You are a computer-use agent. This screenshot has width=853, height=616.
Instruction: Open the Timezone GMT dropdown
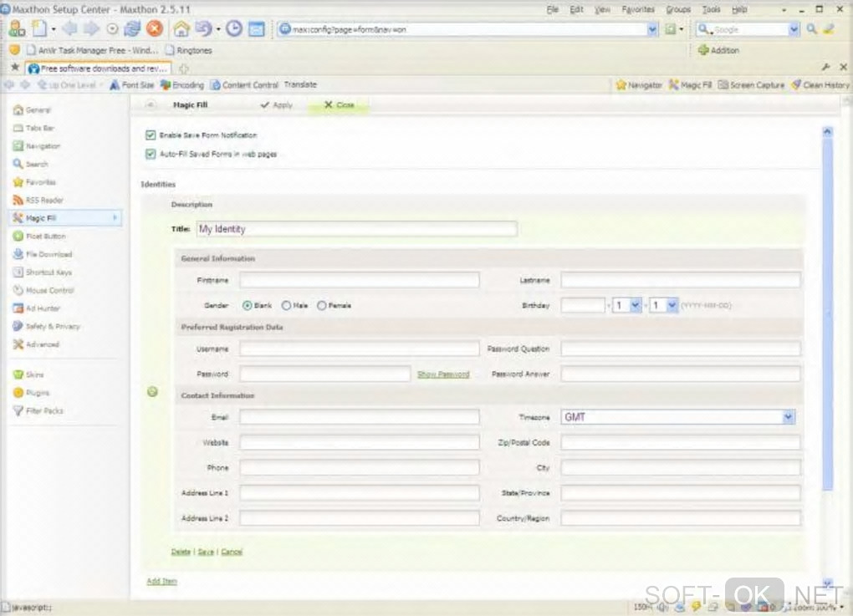click(678, 417)
